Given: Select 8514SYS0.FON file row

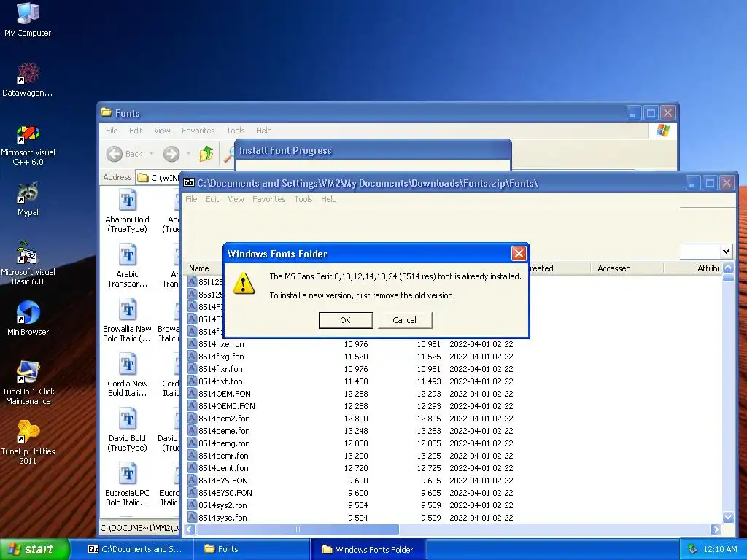Looking at the screenshot, I should pos(351,492).
